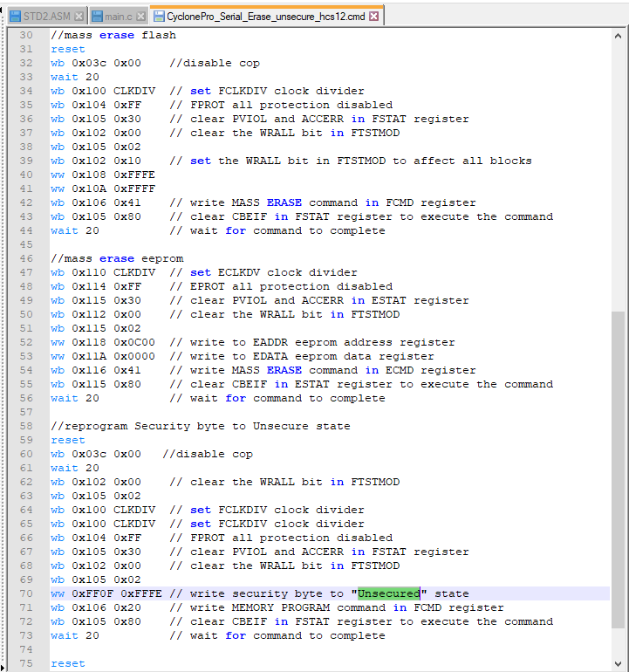Click 'reset' on line 31

pyautogui.click(x=68, y=49)
